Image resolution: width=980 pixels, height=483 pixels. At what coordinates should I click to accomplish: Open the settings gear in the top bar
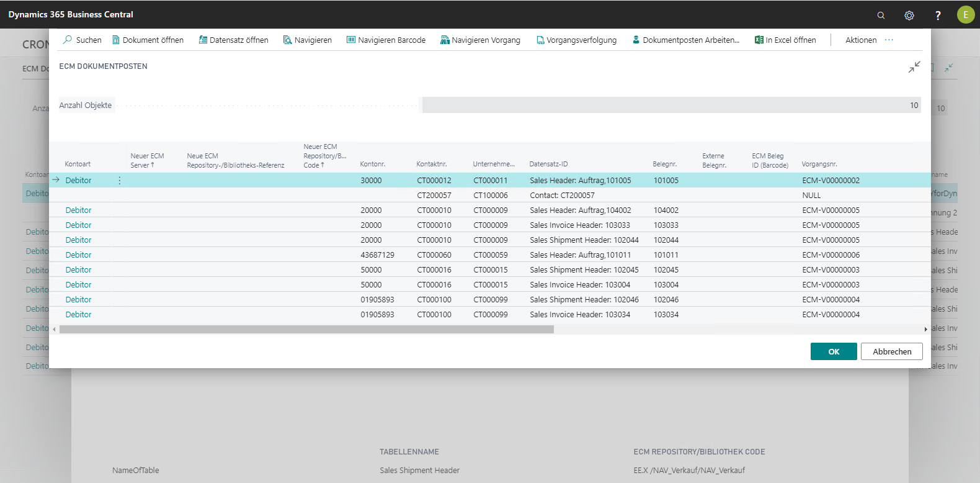tap(909, 15)
